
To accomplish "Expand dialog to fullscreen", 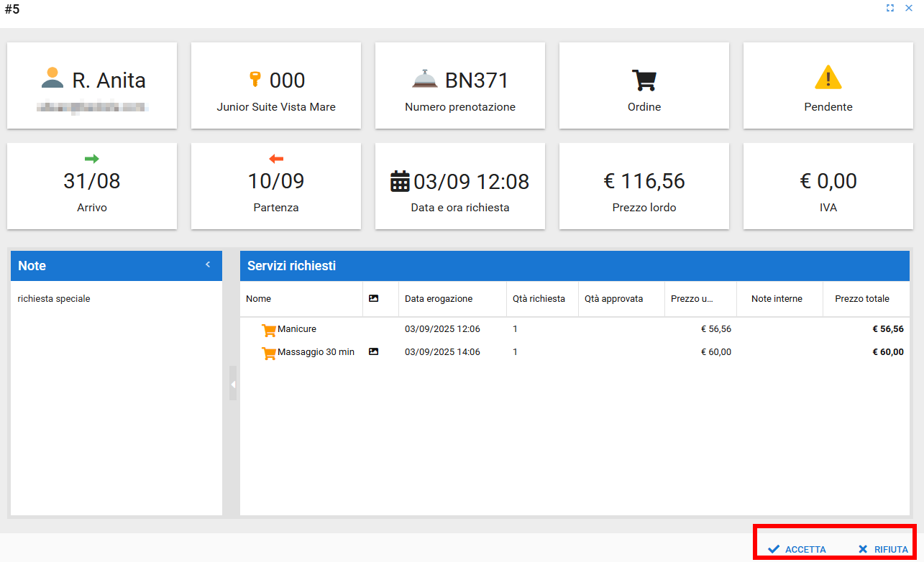I will tap(890, 8).
